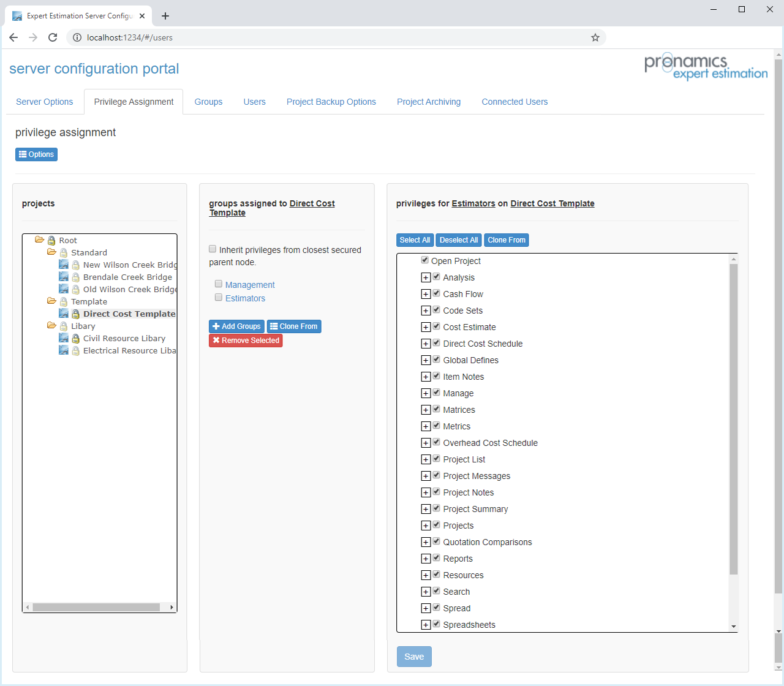Click the browser address bar URL

(130, 37)
